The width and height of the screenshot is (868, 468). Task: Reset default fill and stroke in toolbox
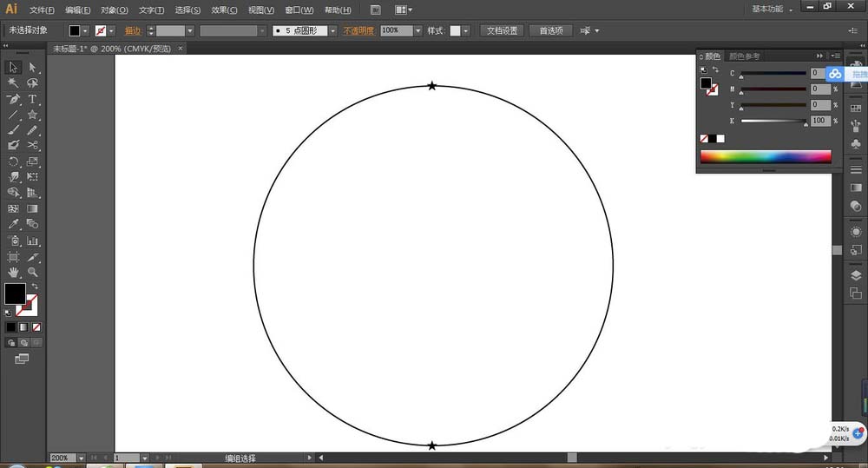8,313
